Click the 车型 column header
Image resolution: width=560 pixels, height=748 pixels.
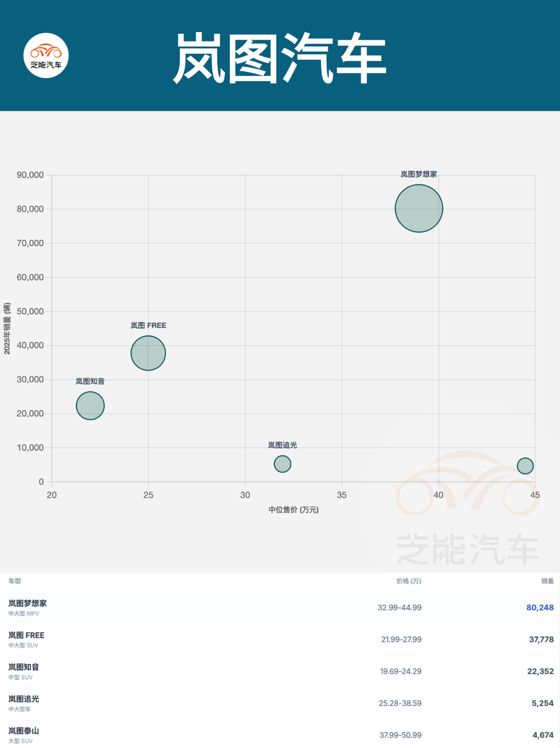pyautogui.click(x=15, y=581)
